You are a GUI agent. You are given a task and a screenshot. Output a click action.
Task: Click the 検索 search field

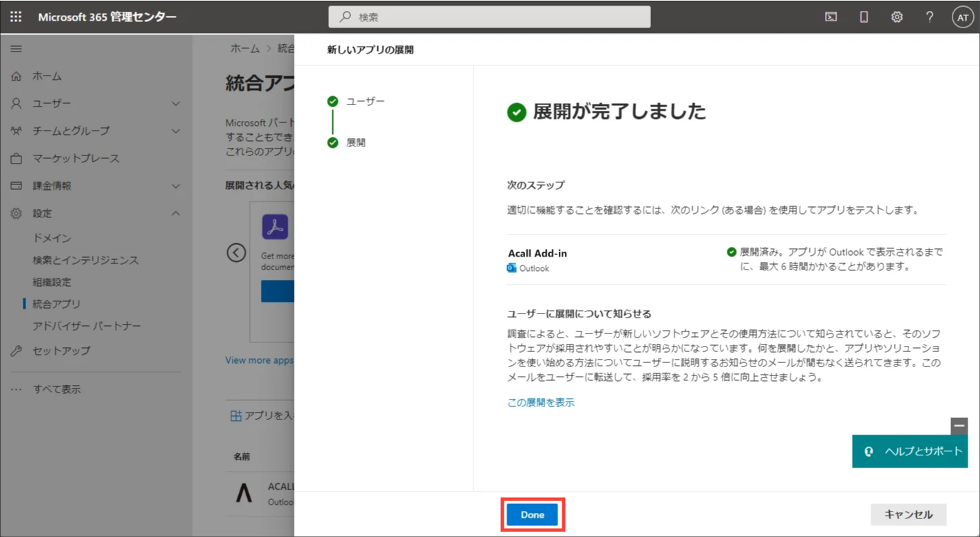(x=489, y=17)
